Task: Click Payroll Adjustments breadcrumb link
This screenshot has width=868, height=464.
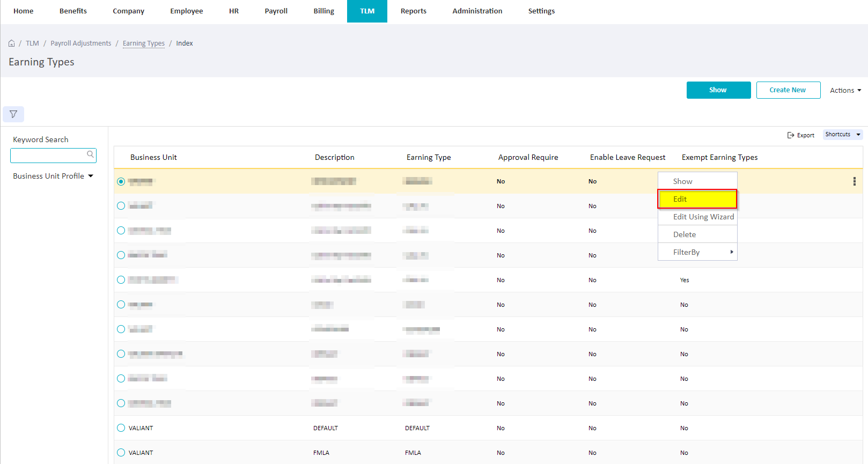Action: point(81,43)
